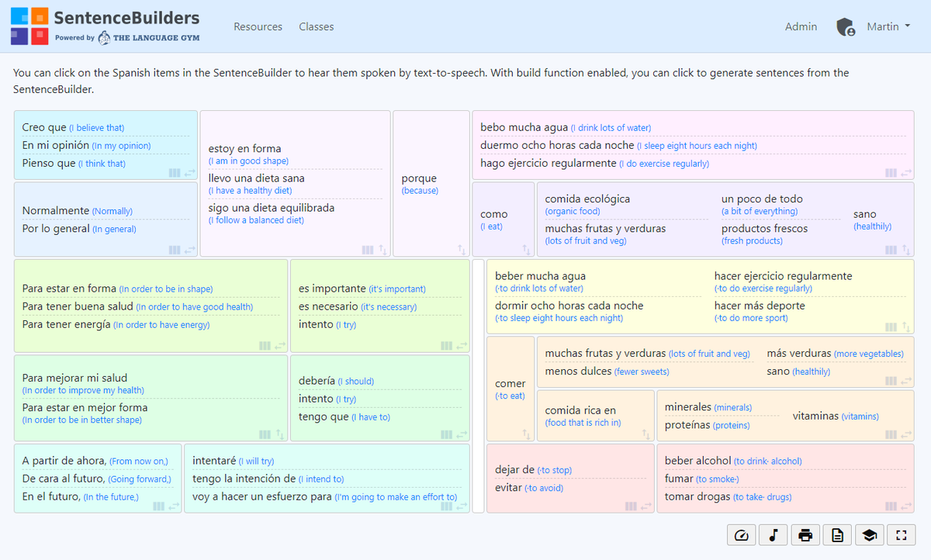The width and height of the screenshot is (931, 560).
Task: Play the phrase 'comida rica en'
Action: pyautogui.click(x=580, y=410)
